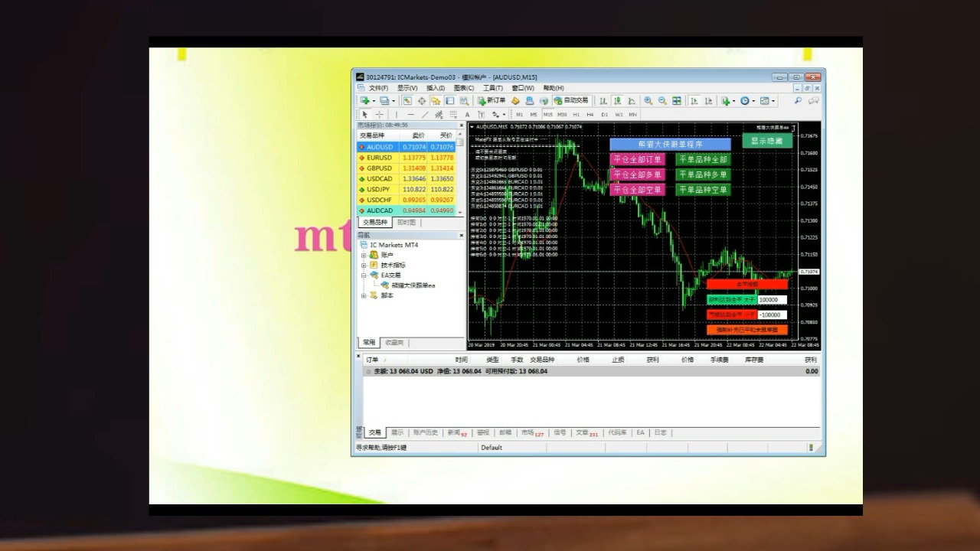Open the 显示(V) menu

[407, 88]
